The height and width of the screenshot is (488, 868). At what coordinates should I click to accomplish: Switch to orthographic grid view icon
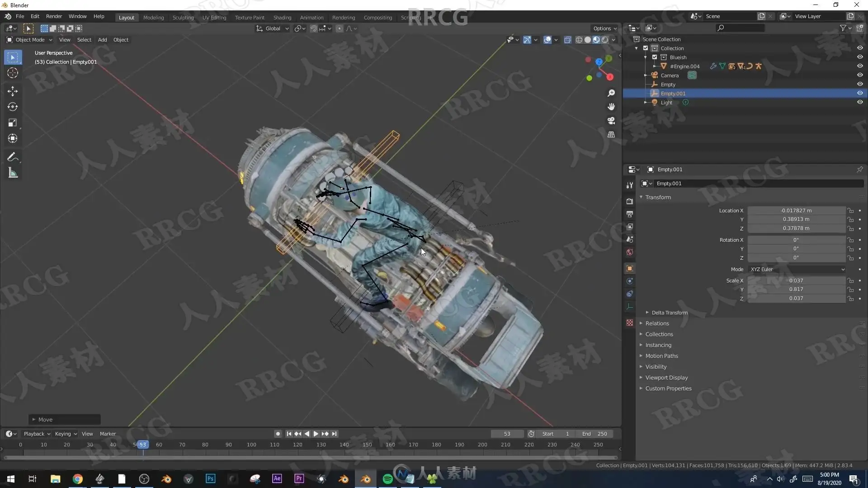(611, 135)
